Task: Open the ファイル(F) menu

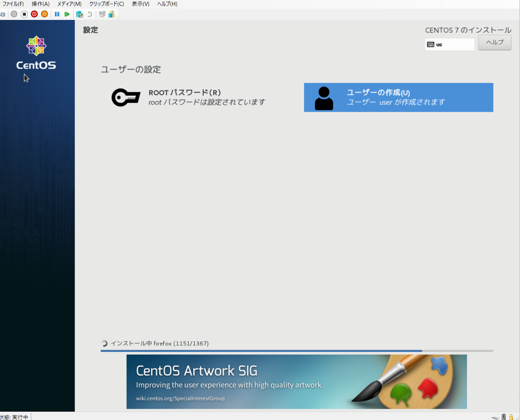Action: [13, 4]
